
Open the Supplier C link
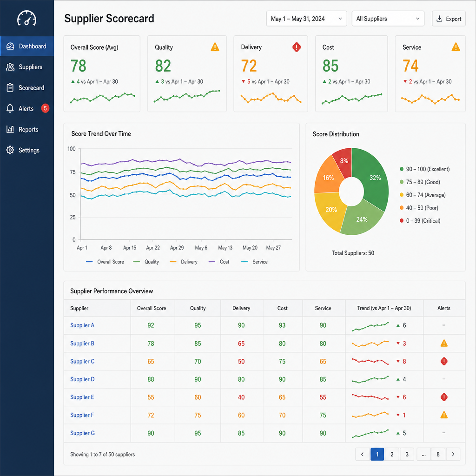point(82,361)
